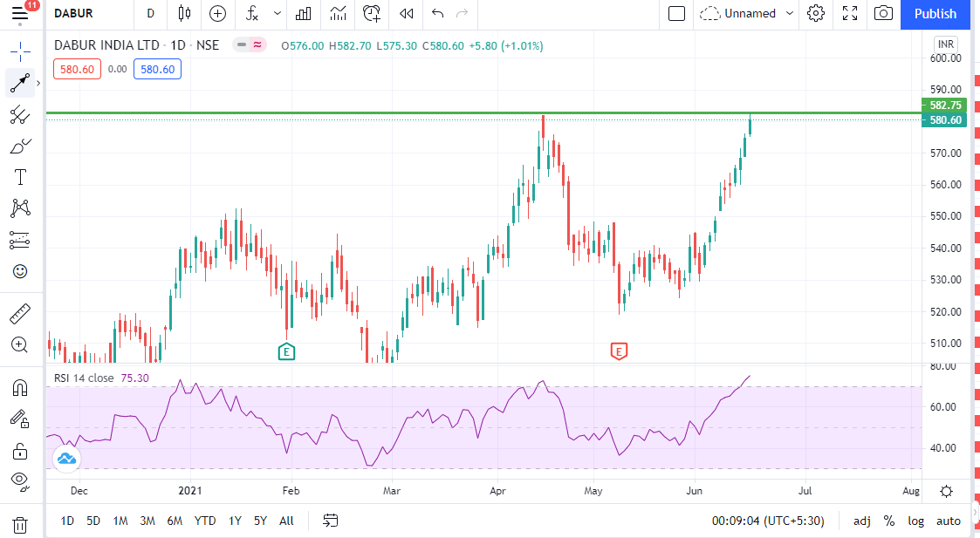Switch chart range to 6M

(175, 521)
